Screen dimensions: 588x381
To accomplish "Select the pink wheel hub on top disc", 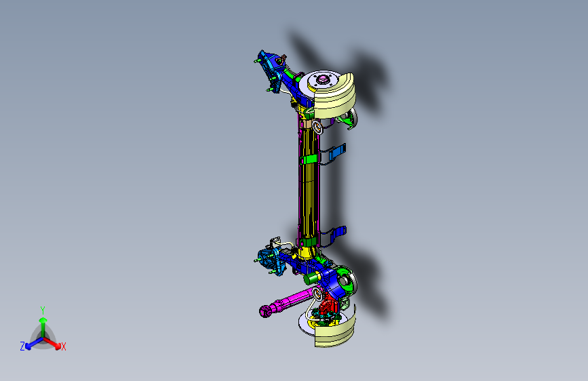I will tap(321, 79).
